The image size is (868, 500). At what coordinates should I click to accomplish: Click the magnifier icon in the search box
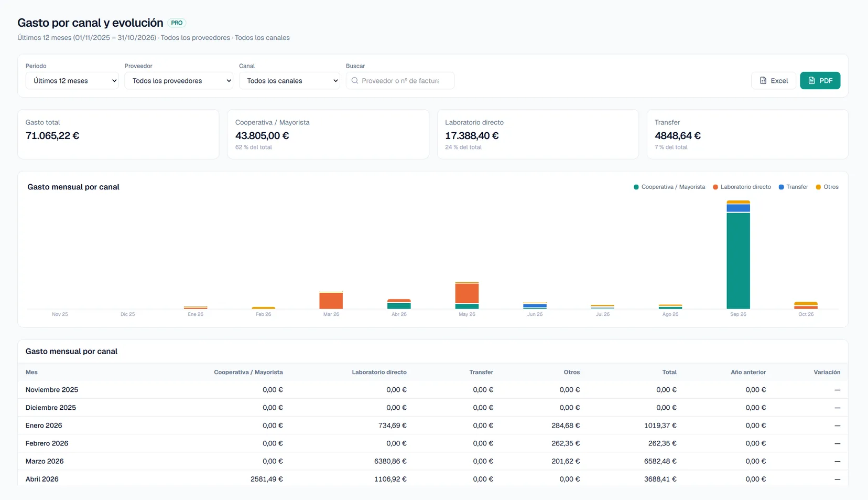click(x=355, y=81)
